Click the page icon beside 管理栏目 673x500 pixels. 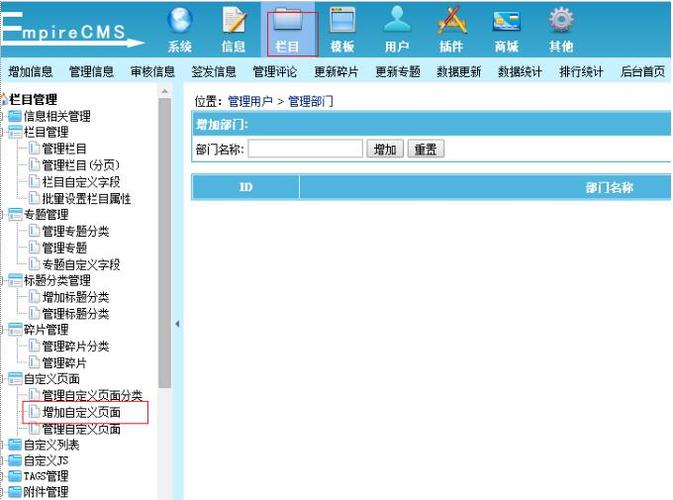[34, 148]
